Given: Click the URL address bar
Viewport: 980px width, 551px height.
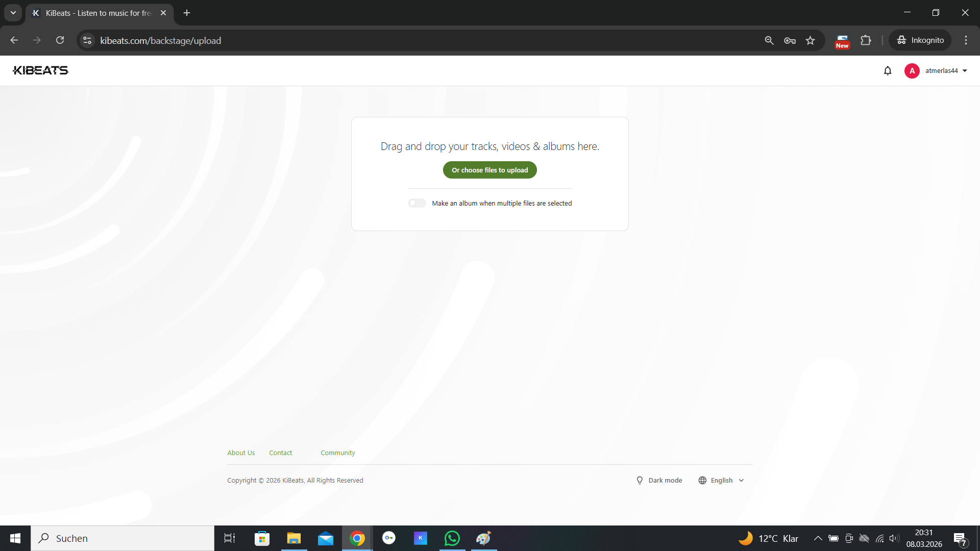Looking at the screenshot, I should coord(408,40).
